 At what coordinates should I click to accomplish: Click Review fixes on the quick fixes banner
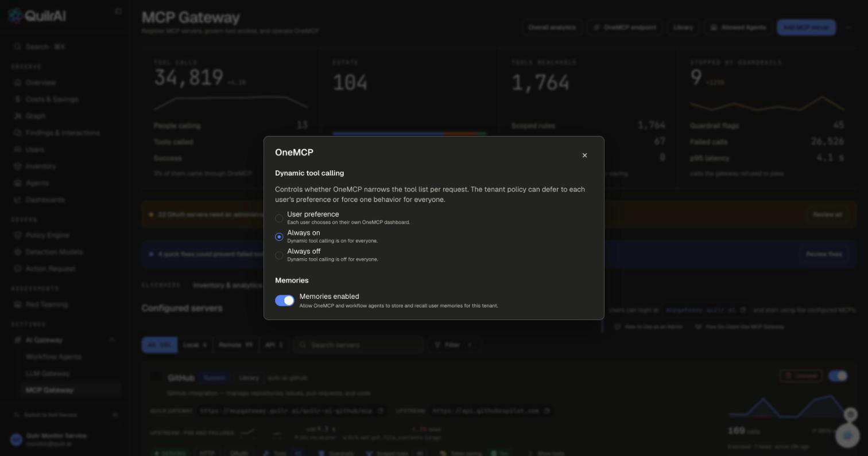point(824,254)
